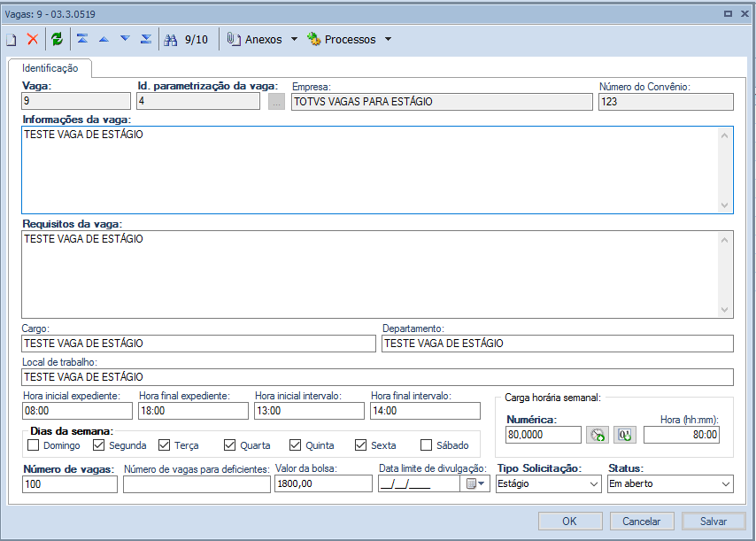
Task: Close the Vagas window
Action: (744, 14)
